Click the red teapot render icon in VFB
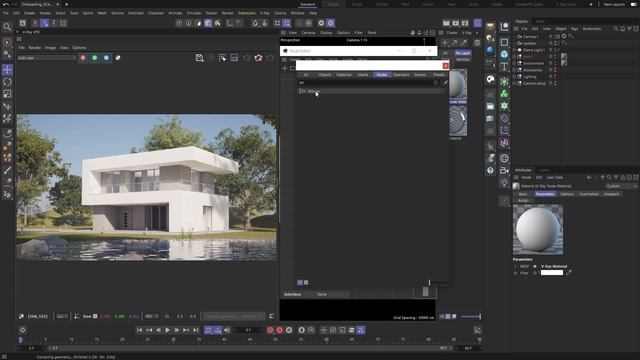Viewport: 640px width, 360px height. point(258,58)
